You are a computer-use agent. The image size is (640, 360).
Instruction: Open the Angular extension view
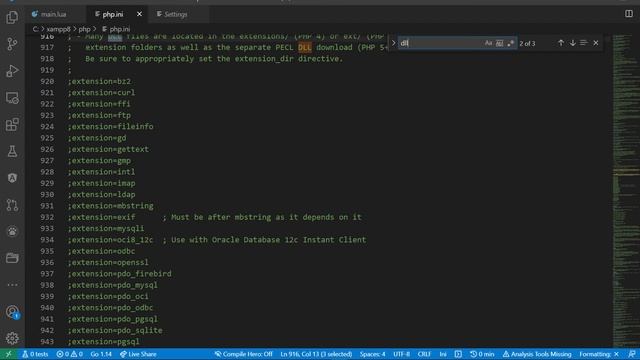coord(12,178)
